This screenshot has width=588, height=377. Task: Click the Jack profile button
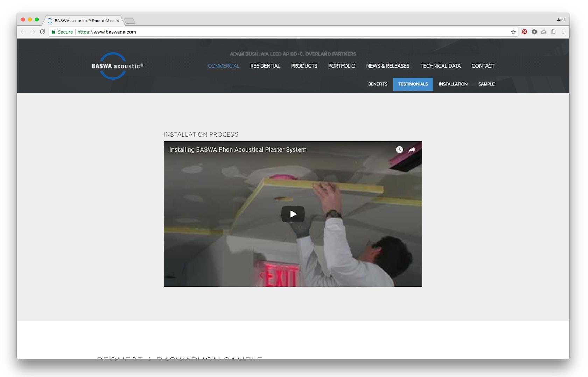click(x=561, y=20)
